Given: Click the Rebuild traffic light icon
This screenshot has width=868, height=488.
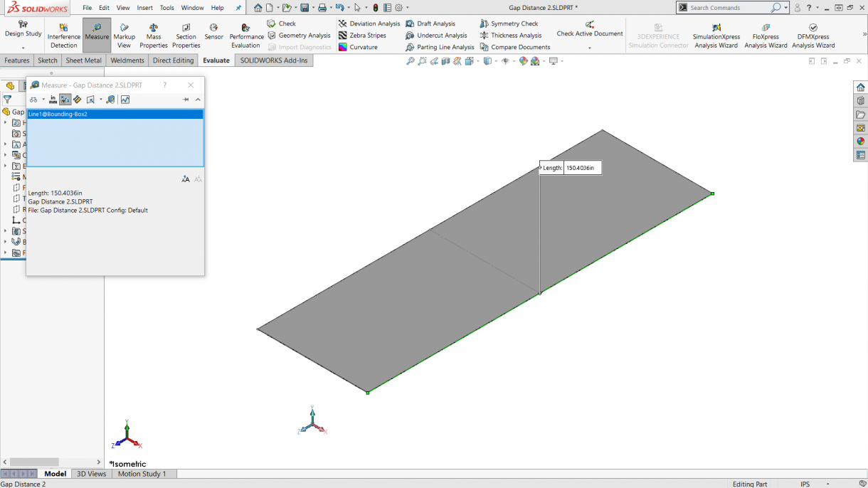Looking at the screenshot, I should [x=376, y=8].
